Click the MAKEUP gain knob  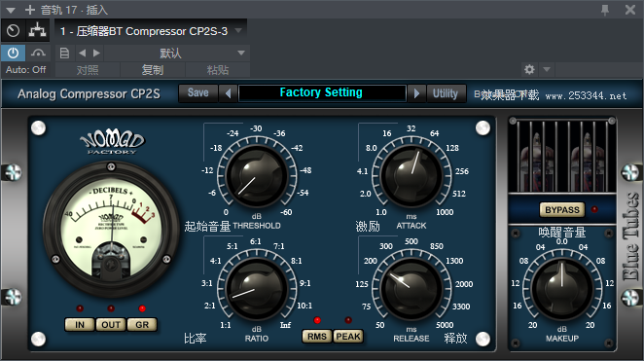(562, 289)
